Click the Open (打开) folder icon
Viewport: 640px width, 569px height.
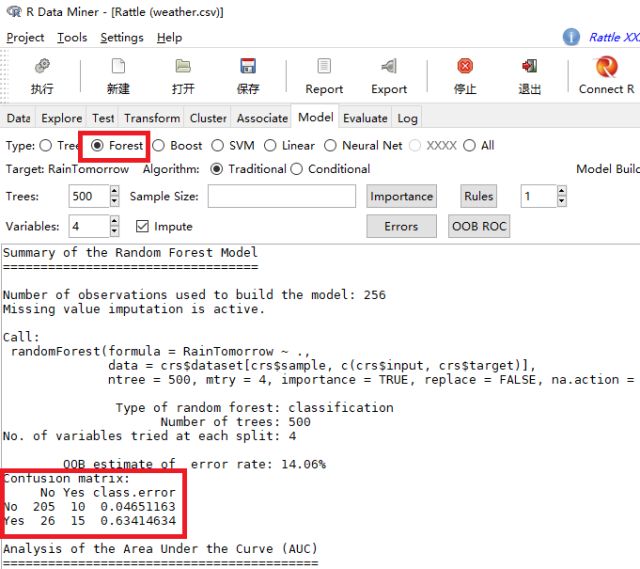pos(183,66)
